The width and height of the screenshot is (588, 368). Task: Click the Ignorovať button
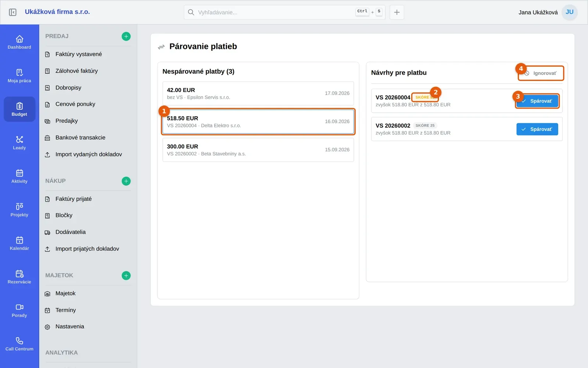541,73
